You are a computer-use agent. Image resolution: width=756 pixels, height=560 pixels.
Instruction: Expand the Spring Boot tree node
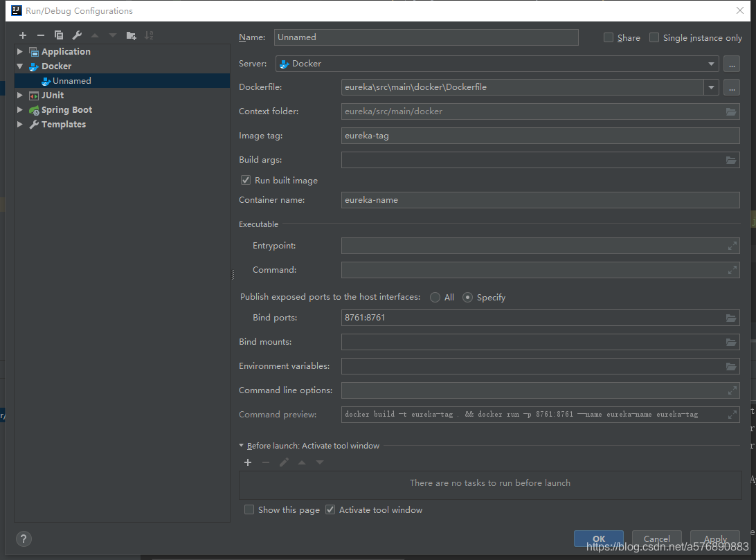tap(20, 109)
